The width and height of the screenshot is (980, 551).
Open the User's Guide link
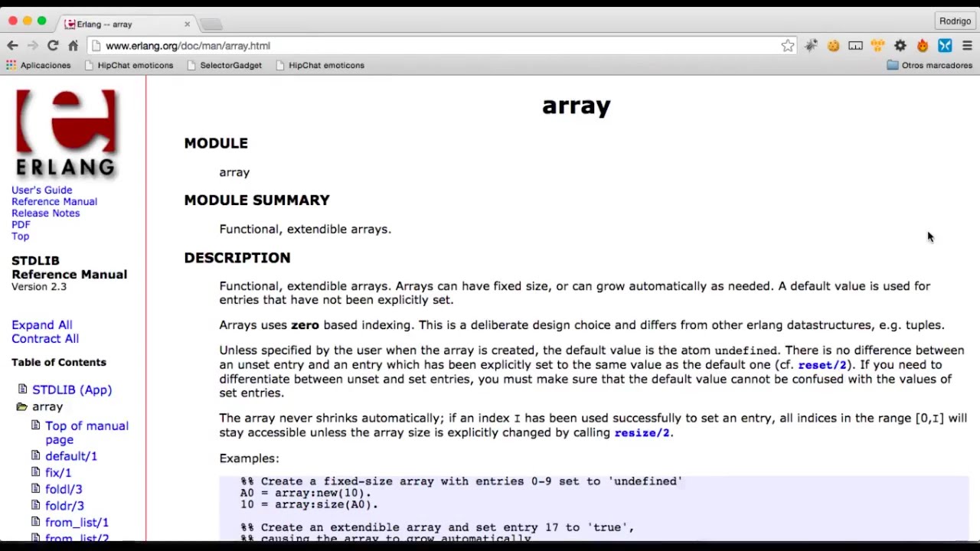point(41,190)
